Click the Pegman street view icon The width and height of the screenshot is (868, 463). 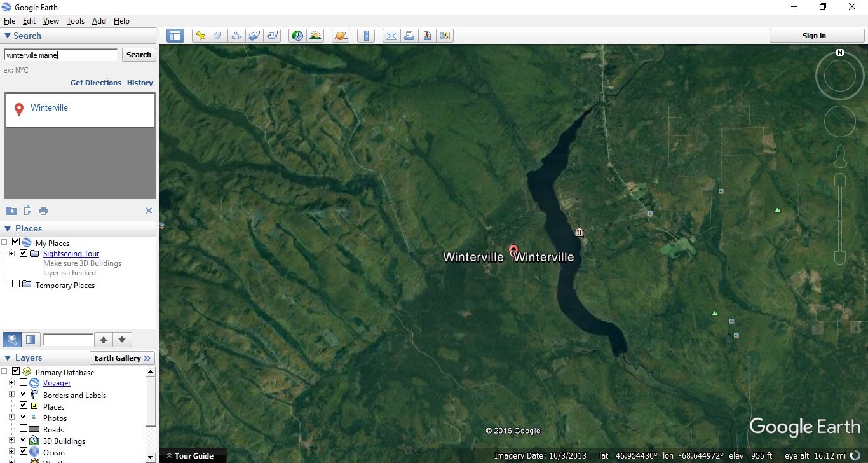point(840,155)
